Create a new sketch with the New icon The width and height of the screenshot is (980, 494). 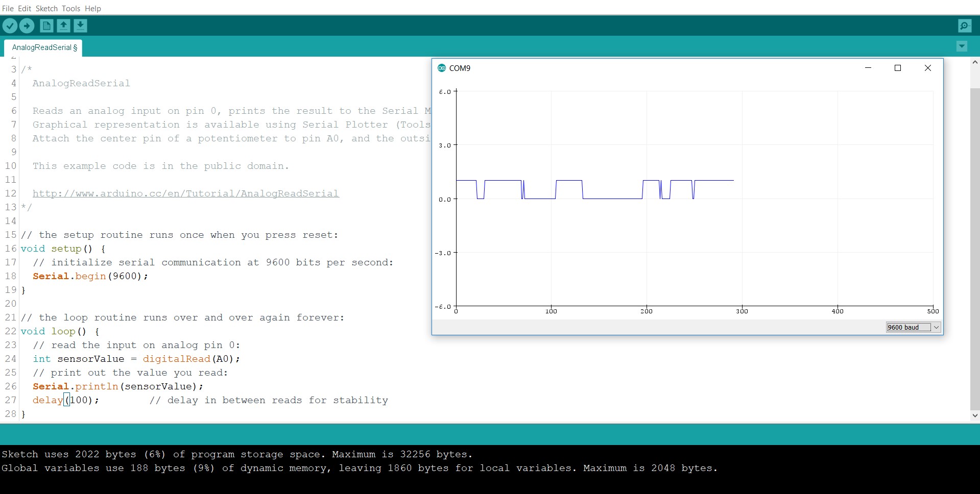point(46,26)
